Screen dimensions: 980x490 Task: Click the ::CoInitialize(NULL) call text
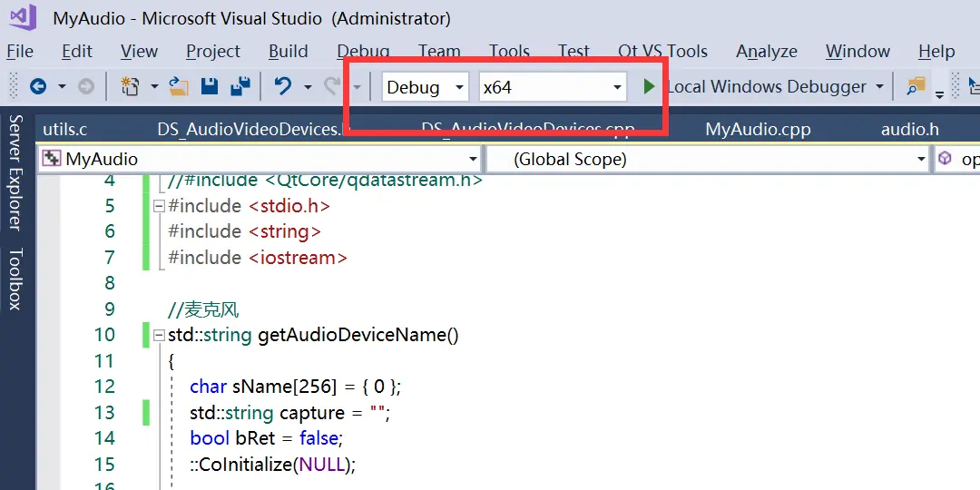click(x=272, y=465)
